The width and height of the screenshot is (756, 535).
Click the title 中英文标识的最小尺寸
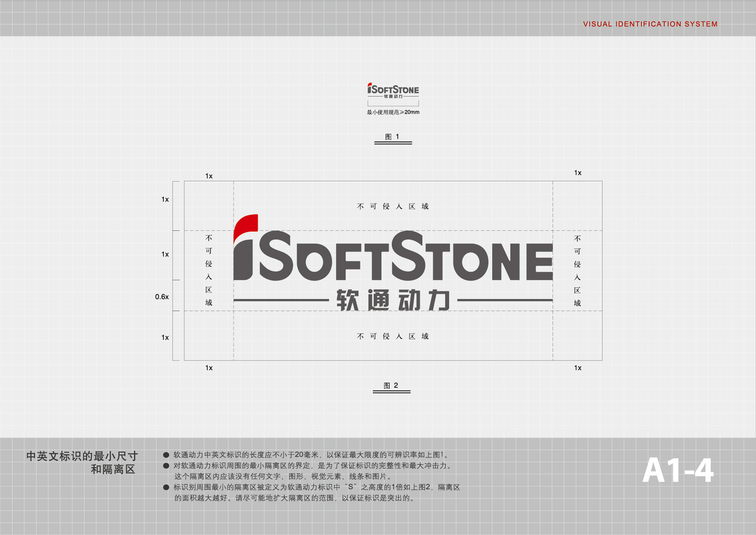coord(82,456)
